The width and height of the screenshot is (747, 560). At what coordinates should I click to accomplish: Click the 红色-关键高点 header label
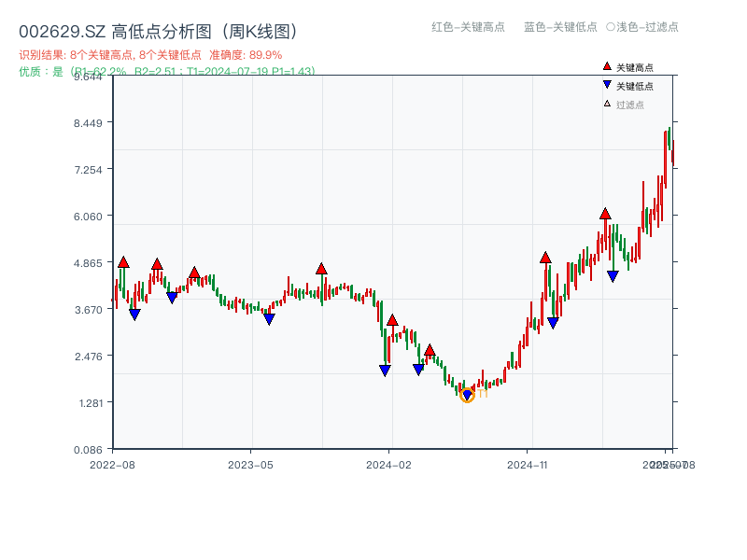point(468,27)
